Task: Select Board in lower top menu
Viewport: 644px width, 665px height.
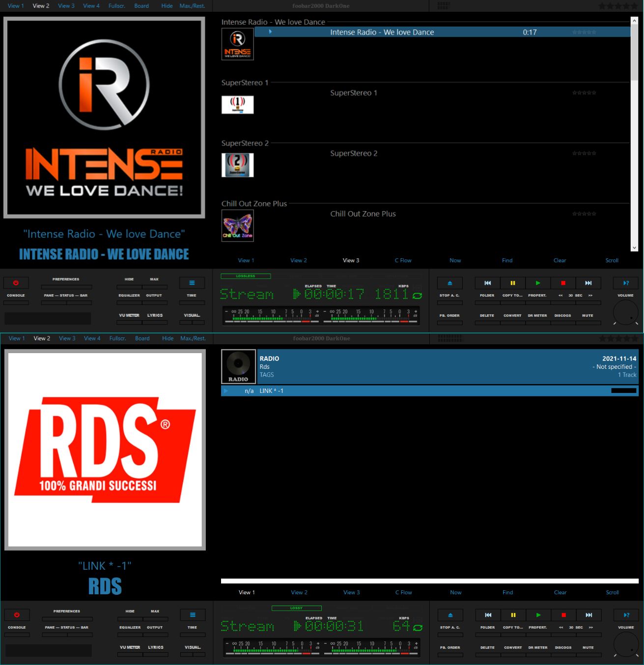Action: pos(142,338)
